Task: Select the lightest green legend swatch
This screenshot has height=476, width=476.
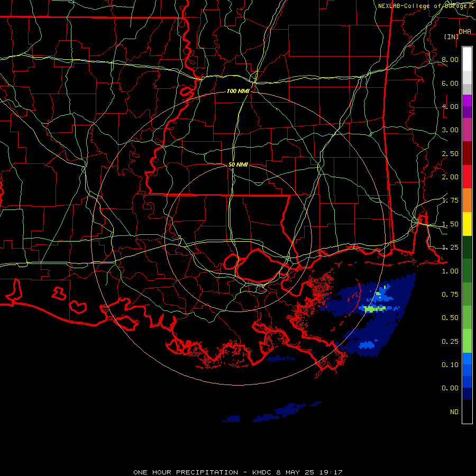Action: pyautogui.click(x=467, y=341)
